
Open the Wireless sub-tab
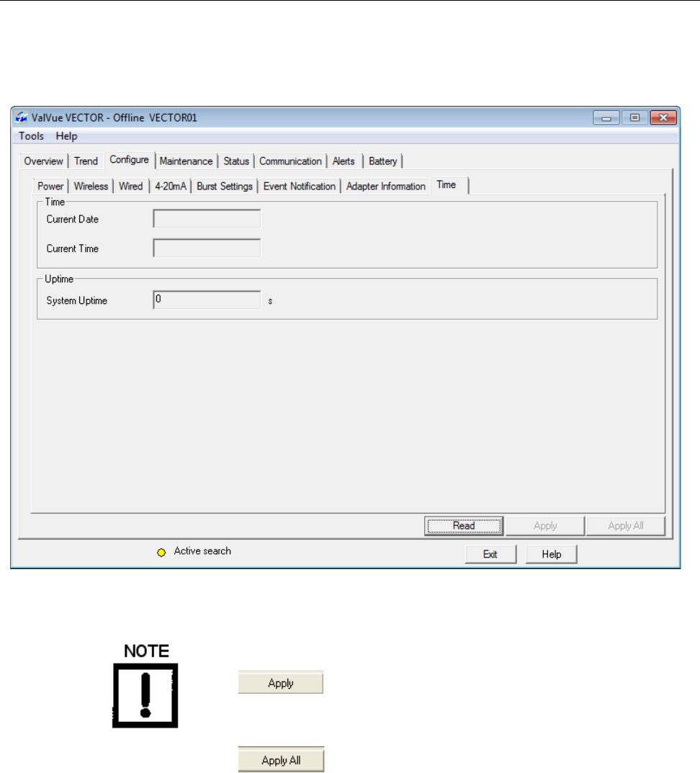(x=91, y=187)
